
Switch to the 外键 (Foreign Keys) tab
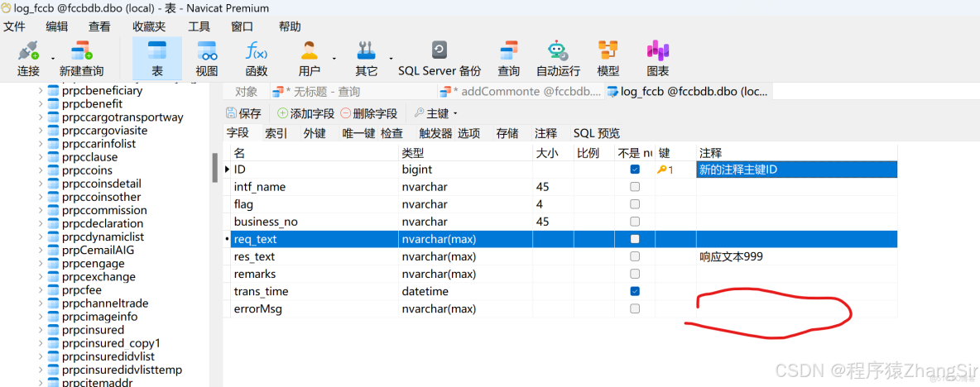(315, 133)
